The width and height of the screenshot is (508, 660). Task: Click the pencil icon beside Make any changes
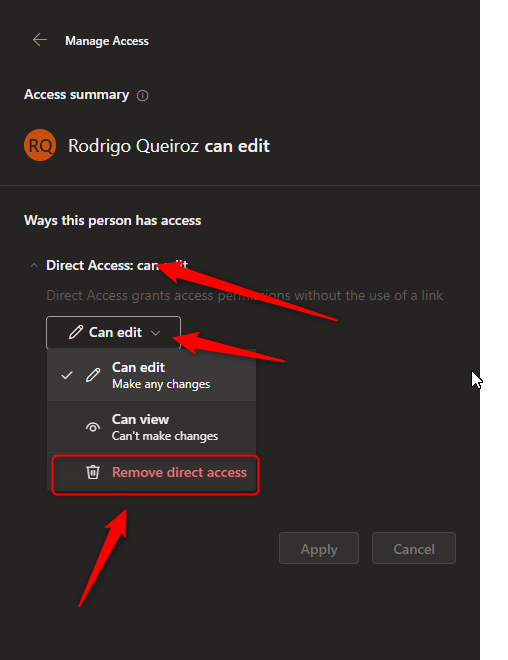pos(93,375)
